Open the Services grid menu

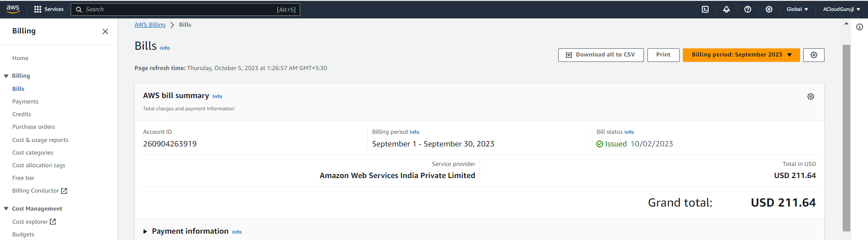tap(49, 9)
